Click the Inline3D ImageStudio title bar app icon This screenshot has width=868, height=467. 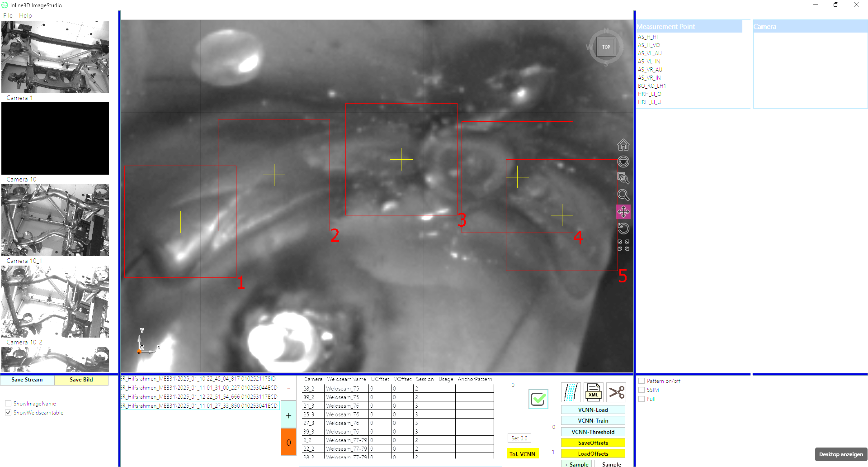pos(5,5)
